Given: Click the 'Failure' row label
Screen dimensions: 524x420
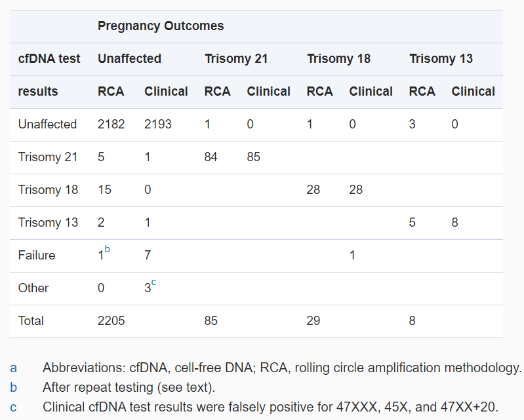Looking at the screenshot, I should 37,256.
